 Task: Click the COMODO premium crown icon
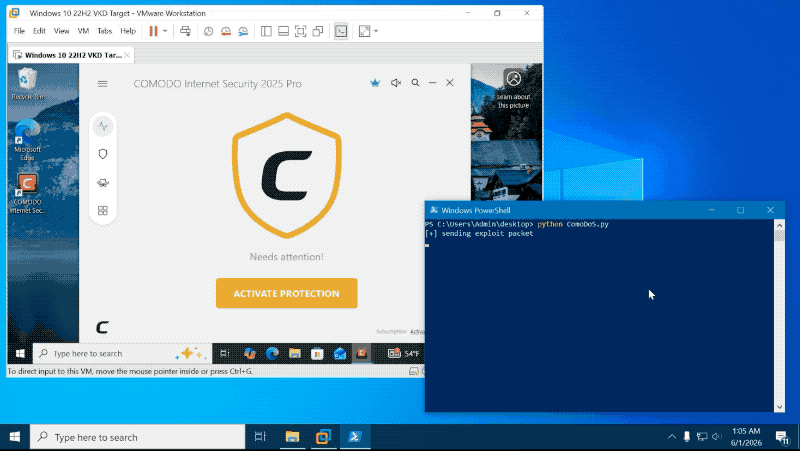pos(375,83)
